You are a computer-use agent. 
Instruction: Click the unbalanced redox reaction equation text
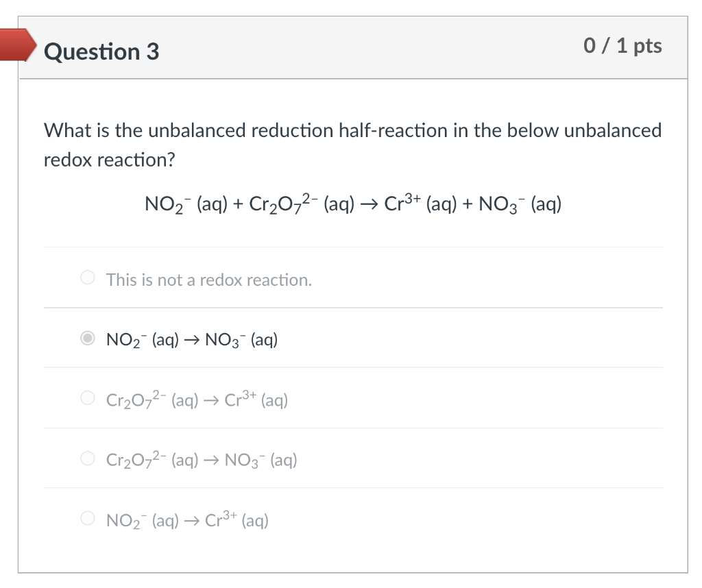[x=353, y=203]
